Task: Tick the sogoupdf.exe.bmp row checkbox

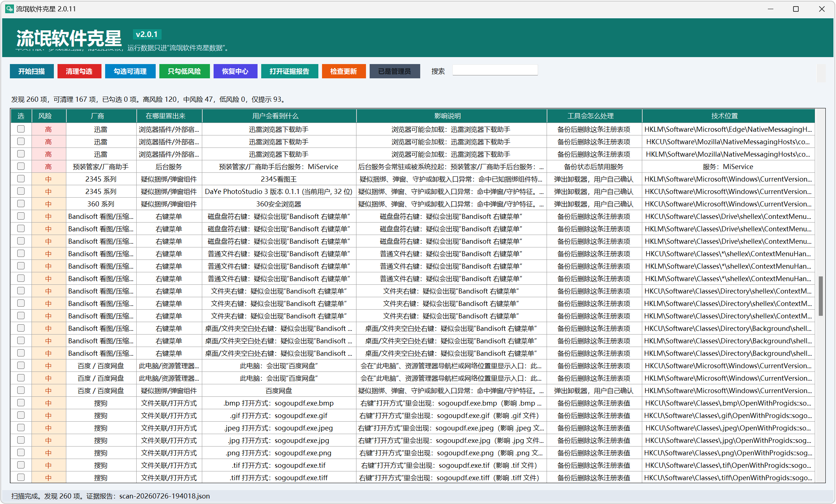Action: tap(21, 403)
